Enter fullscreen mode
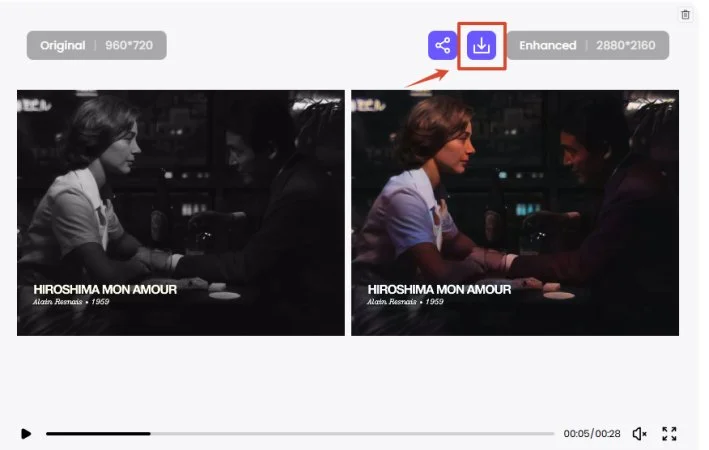The width and height of the screenshot is (709, 450). (x=669, y=434)
